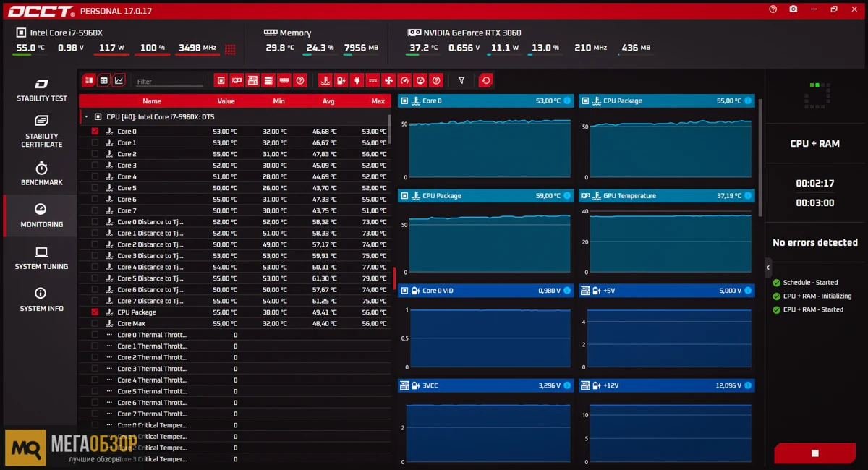
Task: Check the Core Max sensor checkbox
Action: coord(95,323)
